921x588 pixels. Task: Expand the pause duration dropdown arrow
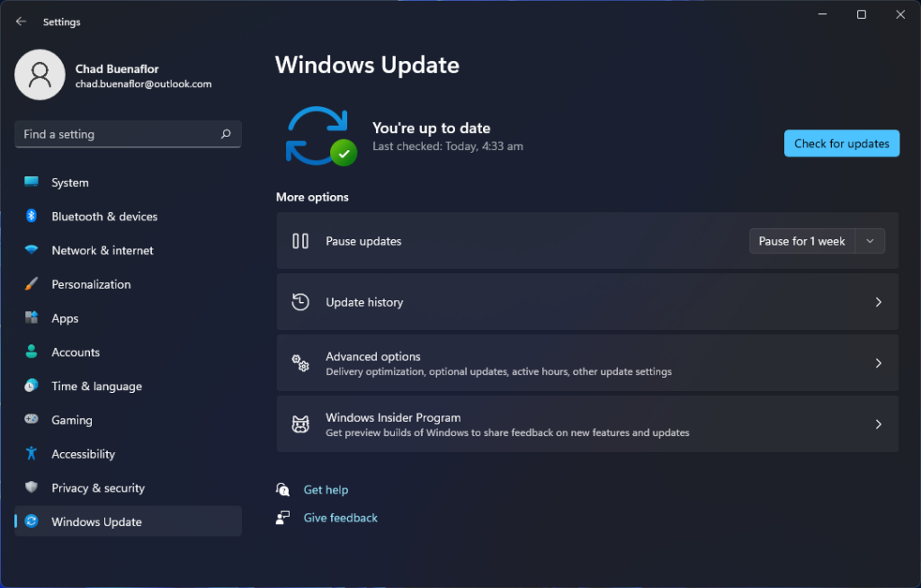(870, 241)
